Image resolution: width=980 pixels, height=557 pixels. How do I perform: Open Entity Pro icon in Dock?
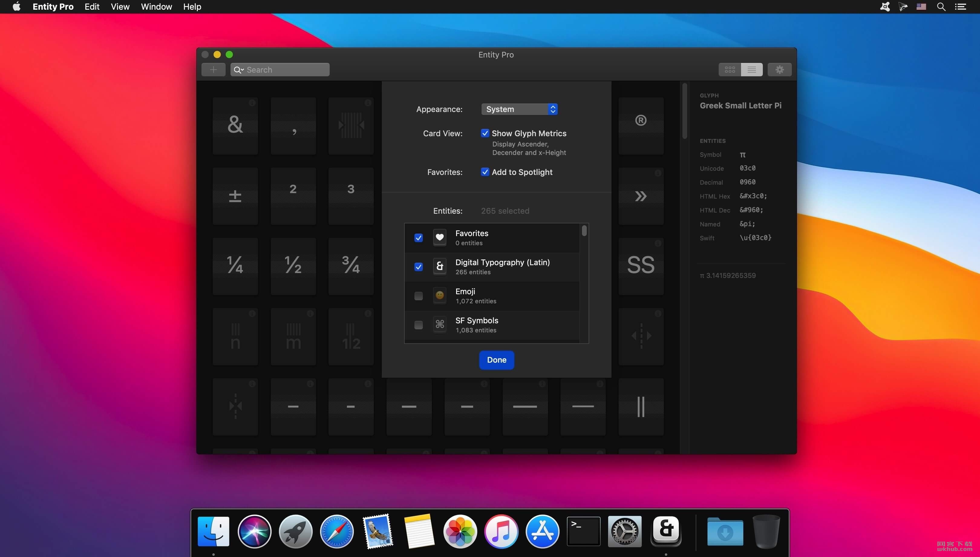[x=666, y=531]
